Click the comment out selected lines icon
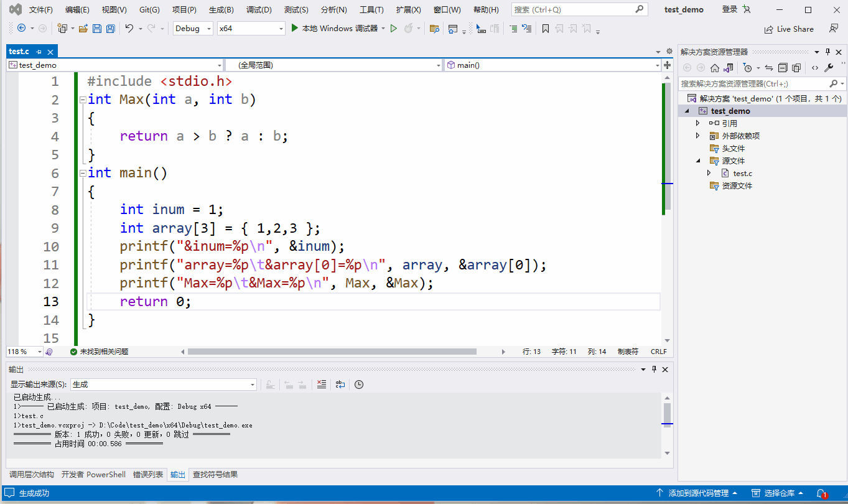Viewport: 848px width, 504px height. (x=513, y=29)
